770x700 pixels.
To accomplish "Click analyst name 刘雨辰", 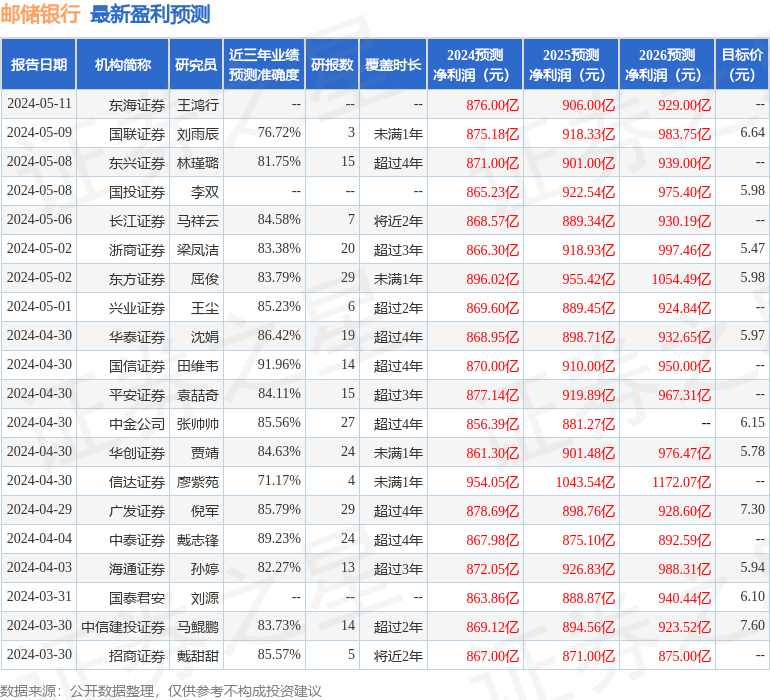I will [198, 134].
